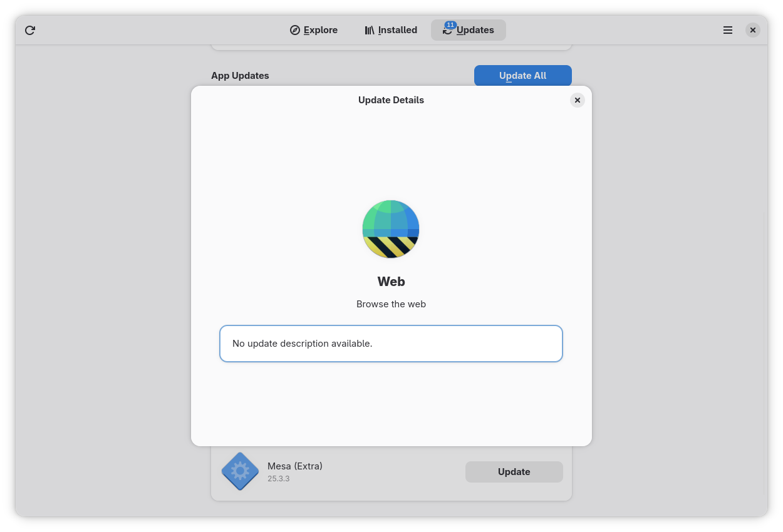Click the Mesa version number 25.3.3
Viewport: 783px width, 532px height.
pos(279,479)
